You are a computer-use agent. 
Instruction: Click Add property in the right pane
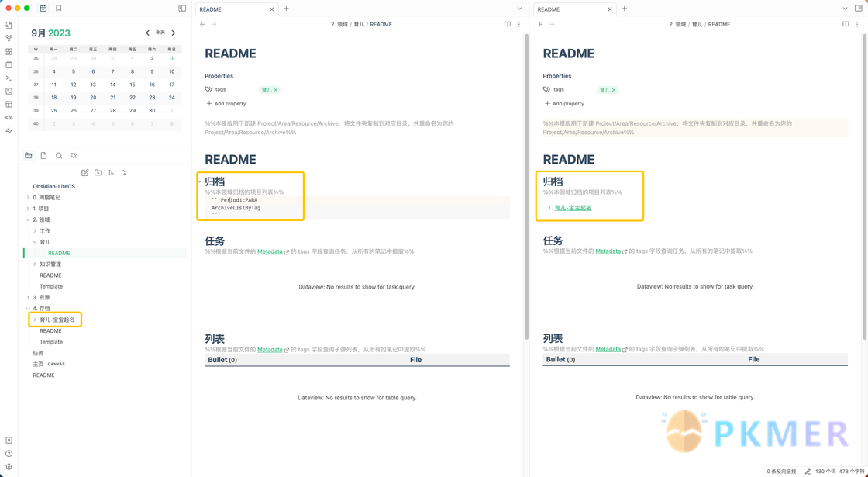pos(564,104)
